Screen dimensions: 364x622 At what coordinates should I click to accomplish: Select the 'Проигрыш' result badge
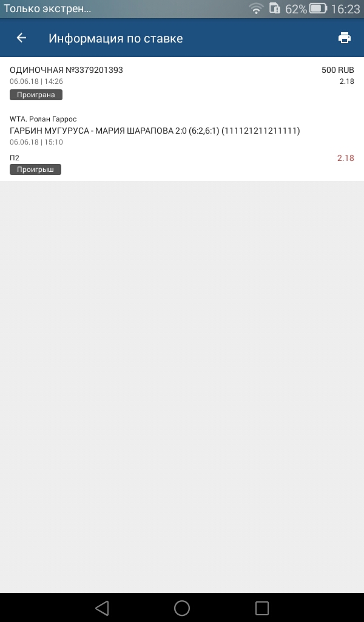click(35, 169)
